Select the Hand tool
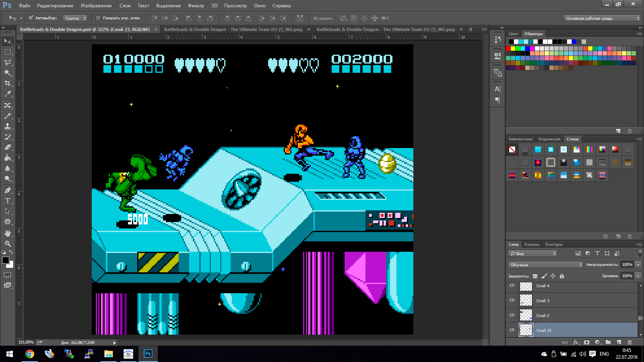Image resolution: width=644 pixels, height=362 pixels. [8, 233]
